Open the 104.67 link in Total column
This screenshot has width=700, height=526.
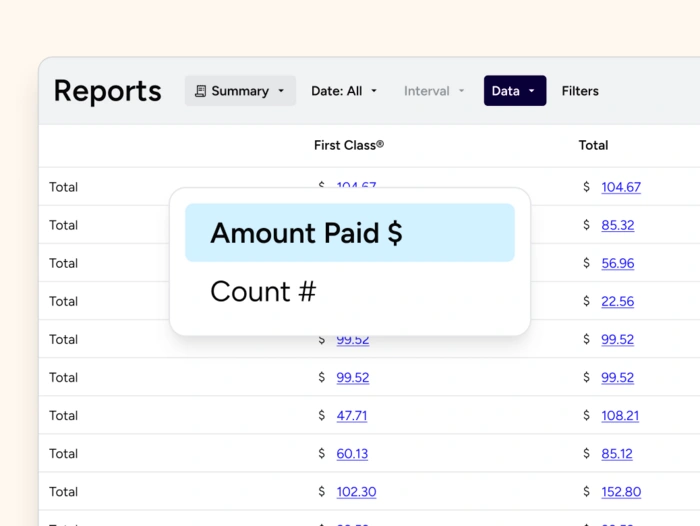pos(621,187)
